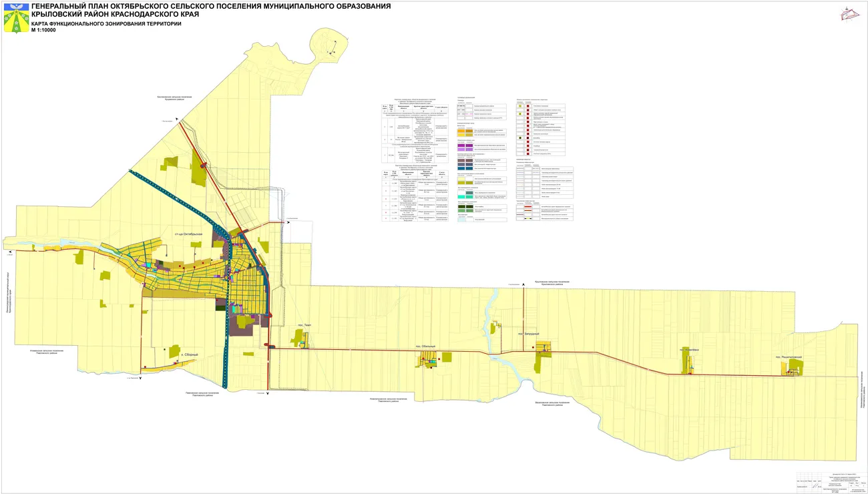Click the "пос. Решетиловский" settlement label
The height and width of the screenshot is (494, 868).
coord(788,357)
